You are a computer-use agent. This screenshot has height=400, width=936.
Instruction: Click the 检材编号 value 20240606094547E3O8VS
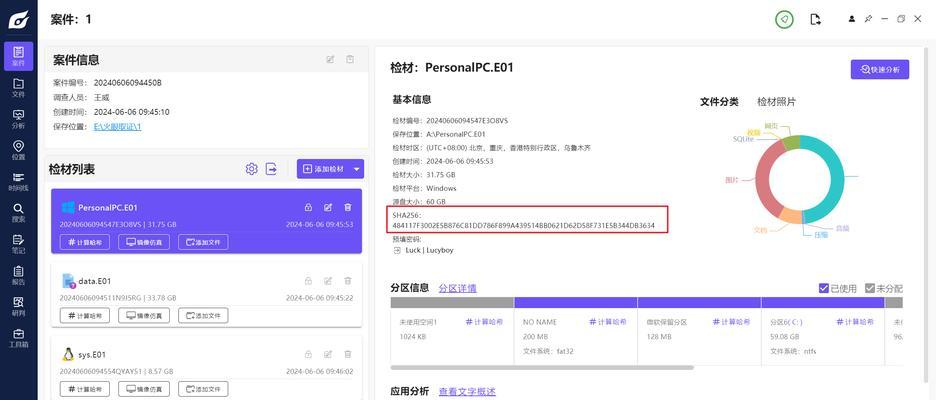click(467, 121)
